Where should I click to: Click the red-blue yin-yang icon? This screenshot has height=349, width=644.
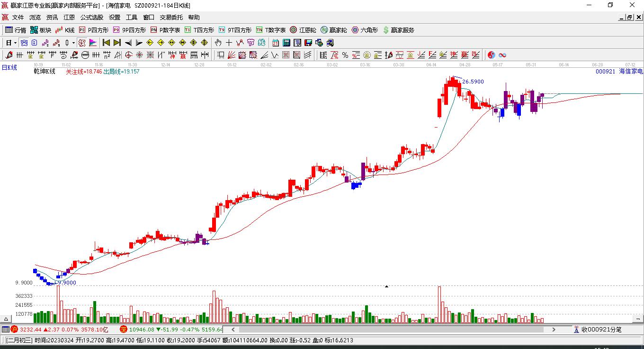[492, 55]
